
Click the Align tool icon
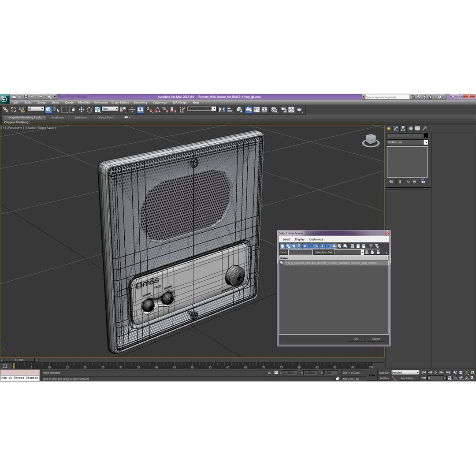pos(230,110)
